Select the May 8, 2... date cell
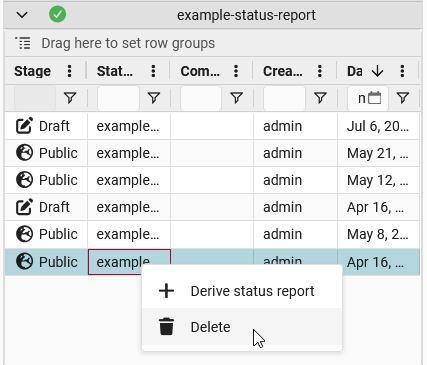The width and height of the screenshot is (427, 365). (378, 234)
